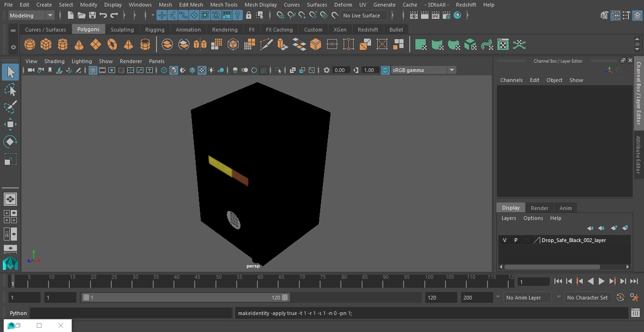Toggle textured display in viewport
Image resolution: width=644 pixels, height=332 pixels.
(x=202, y=70)
